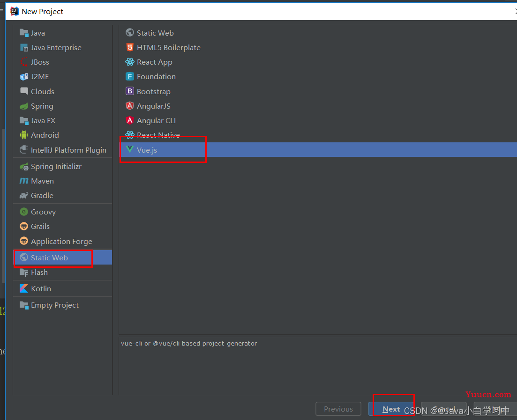This screenshot has width=517, height=420.
Task: Select the orange Grails icon
Action: point(24,226)
